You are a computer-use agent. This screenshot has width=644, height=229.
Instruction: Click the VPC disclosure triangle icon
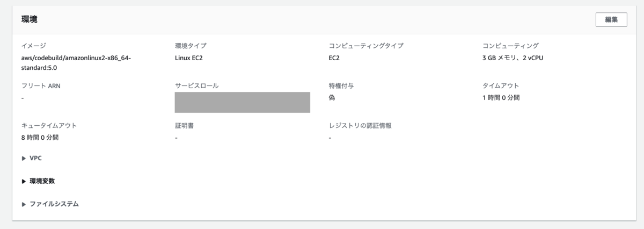pyautogui.click(x=24, y=158)
